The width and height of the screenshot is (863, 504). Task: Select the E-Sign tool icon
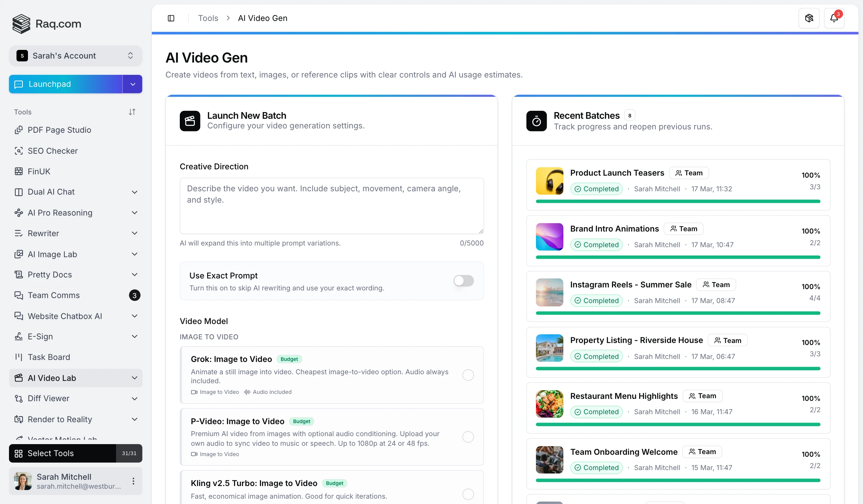pyautogui.click(x=19, y=336)
